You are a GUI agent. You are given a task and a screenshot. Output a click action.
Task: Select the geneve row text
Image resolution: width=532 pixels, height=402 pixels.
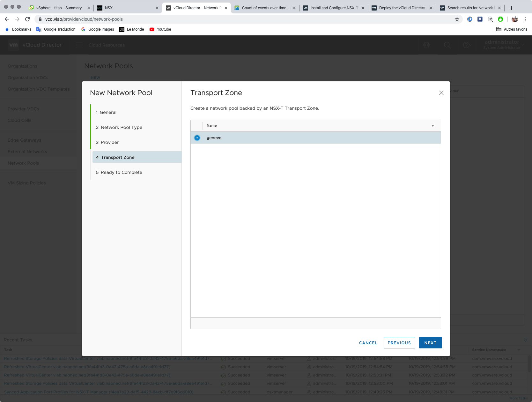coord(214,138)
